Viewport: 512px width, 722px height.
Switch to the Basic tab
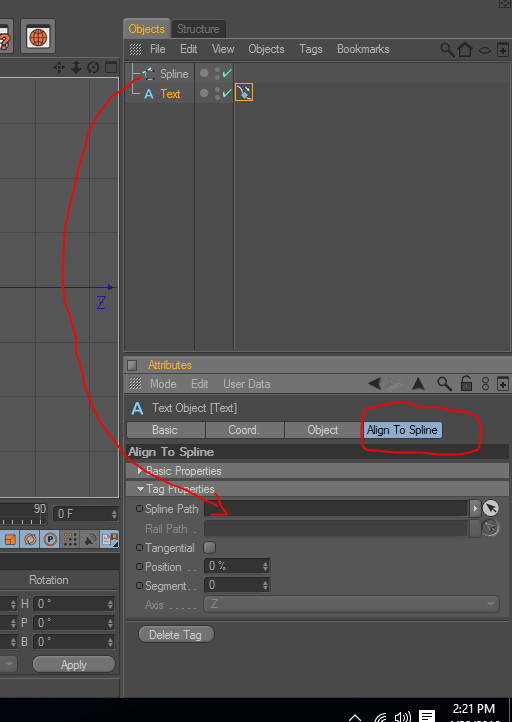tap(165, 430)
